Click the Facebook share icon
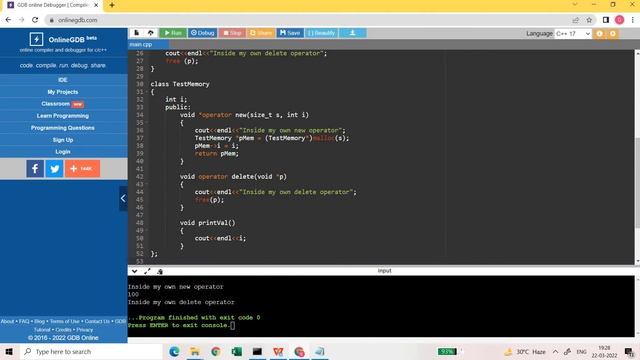This screenshot has width=640, height=360. [35, 169]
